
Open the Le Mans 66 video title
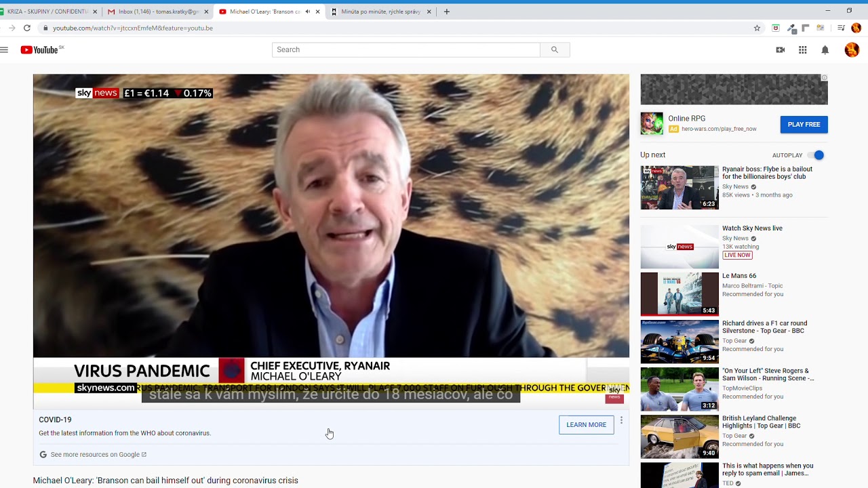pos(739,276)
